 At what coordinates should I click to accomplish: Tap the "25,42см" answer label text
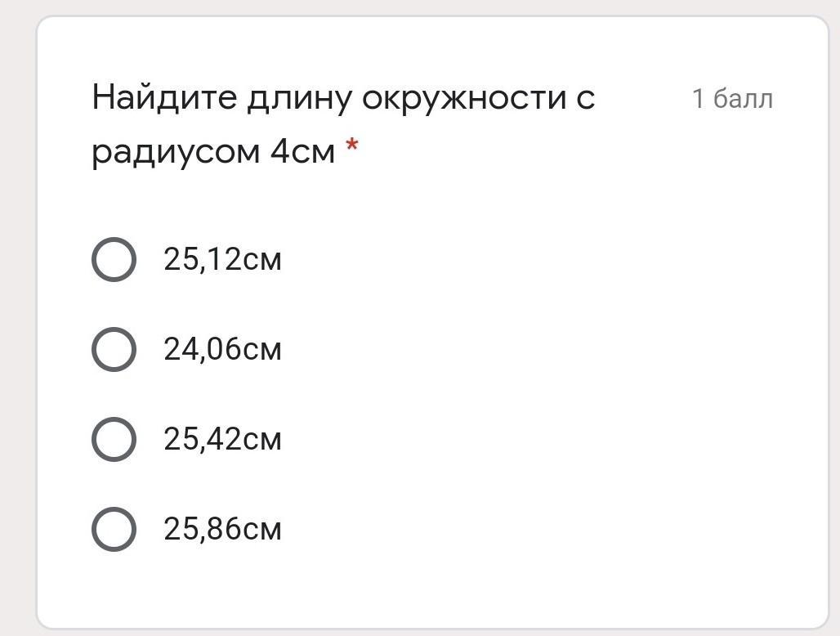[x=222, y=439]
